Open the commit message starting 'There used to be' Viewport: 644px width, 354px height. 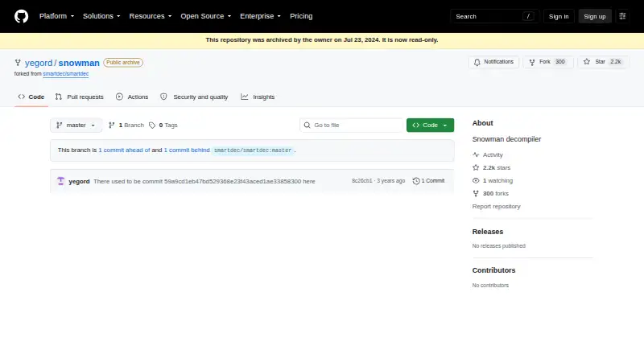click(x=204, y=181)
